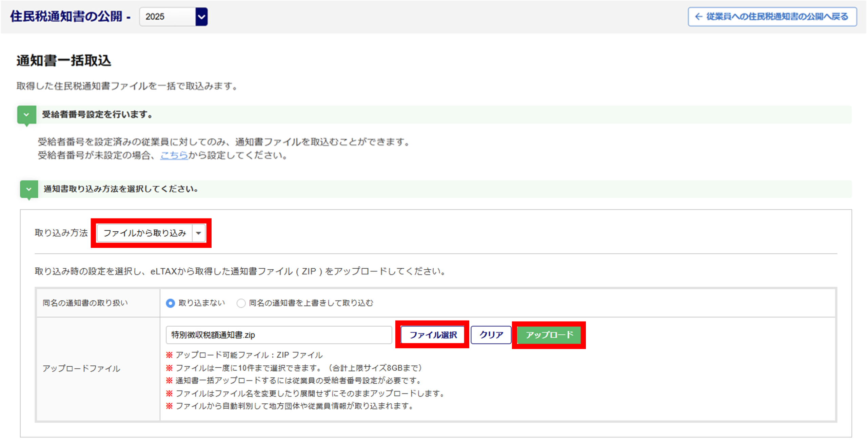
Task: Click the back arrow icon in return button
Action: point(698,17)
